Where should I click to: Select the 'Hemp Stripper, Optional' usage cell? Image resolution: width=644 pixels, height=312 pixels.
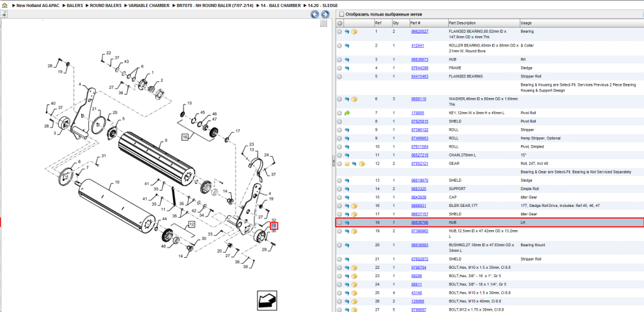(x=540, y=138)
